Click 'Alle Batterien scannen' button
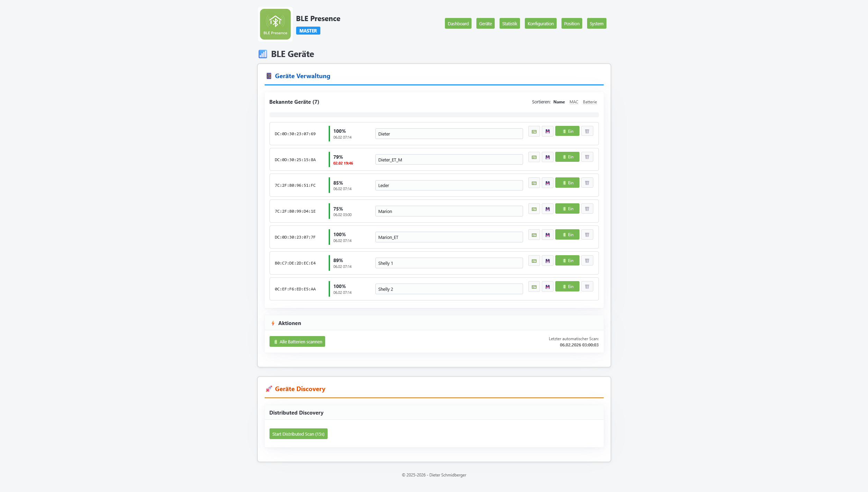This screenshot has width=868, height=492. [x=297, y=342]
